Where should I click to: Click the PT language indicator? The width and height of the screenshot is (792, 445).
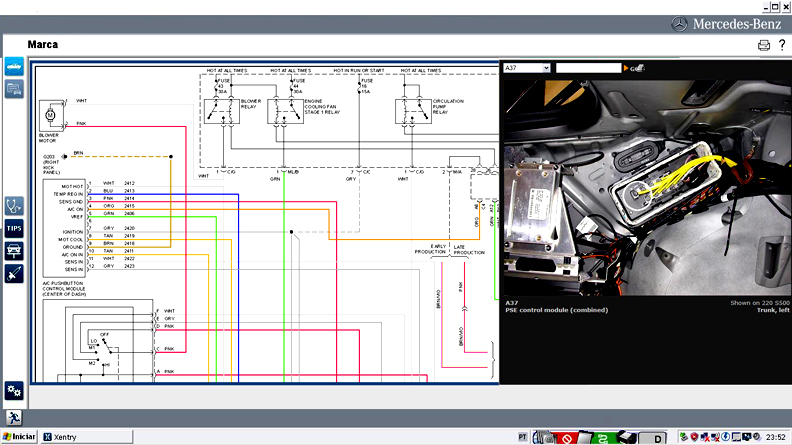click(x=522, y=437)
